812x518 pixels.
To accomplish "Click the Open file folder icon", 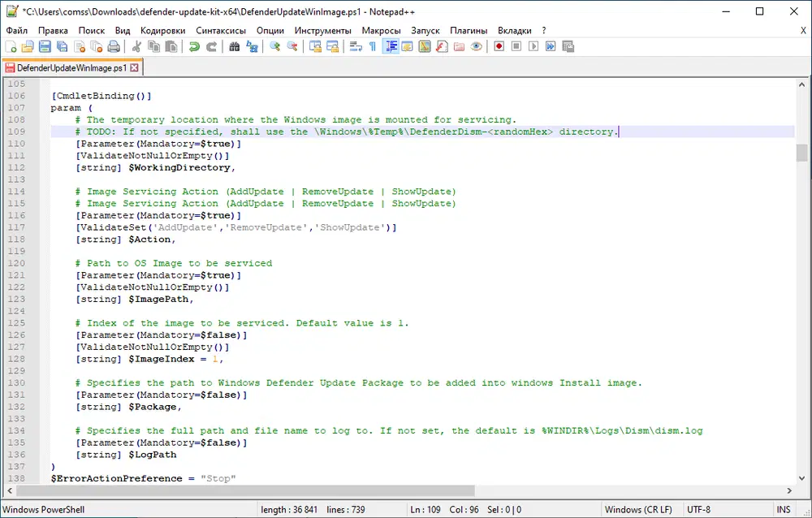I will [27, 47].
